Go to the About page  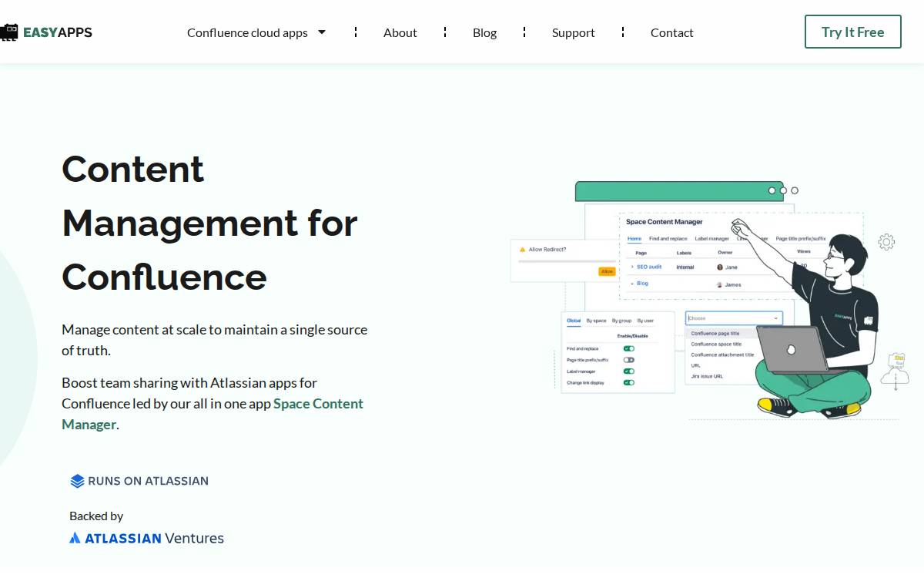pos(400,32)
